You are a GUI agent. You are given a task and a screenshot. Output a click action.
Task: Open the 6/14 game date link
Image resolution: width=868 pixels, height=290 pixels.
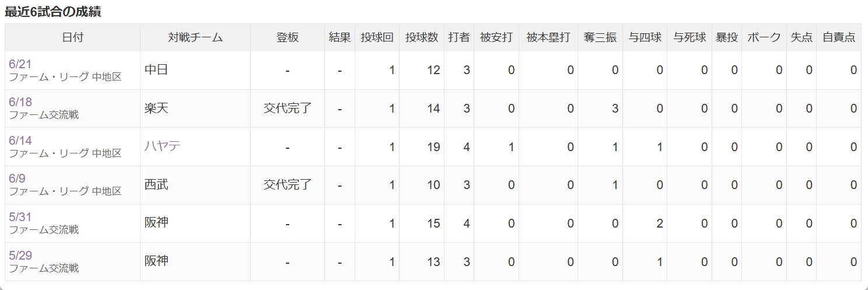pyautogui.click(x=20, y=141)
